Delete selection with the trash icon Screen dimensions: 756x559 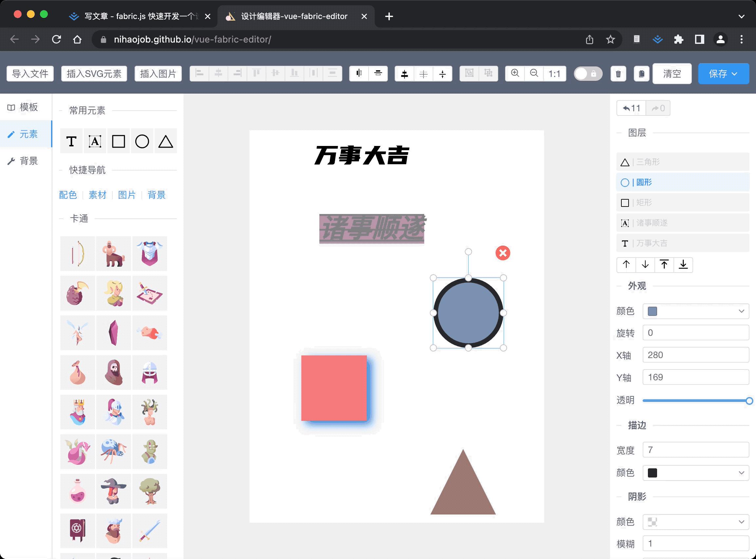(618, 73)
